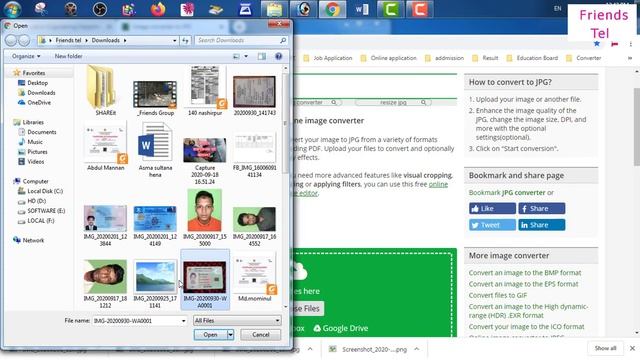Open the Online application bookmark folder
This screenshot has height=360, width=640.
pyautogui.click(x=389, y=58)
